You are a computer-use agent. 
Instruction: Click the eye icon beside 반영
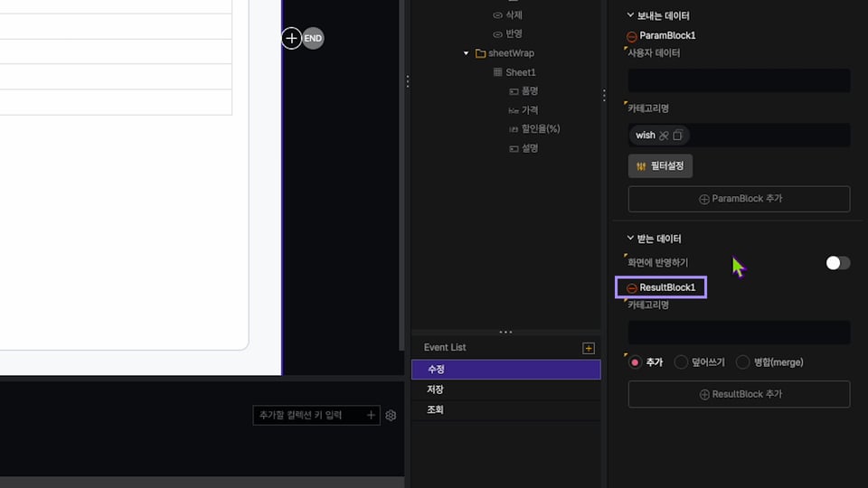497,33
